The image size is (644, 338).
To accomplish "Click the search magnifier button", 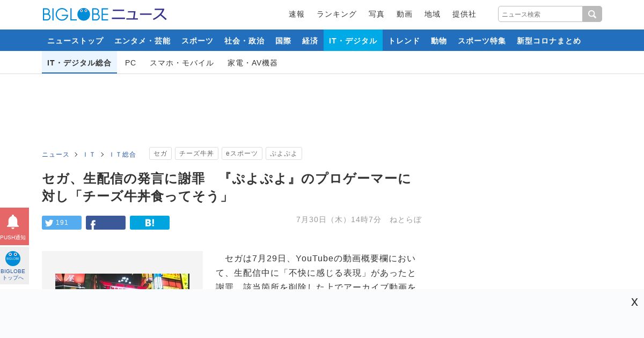I will [592, 14].
